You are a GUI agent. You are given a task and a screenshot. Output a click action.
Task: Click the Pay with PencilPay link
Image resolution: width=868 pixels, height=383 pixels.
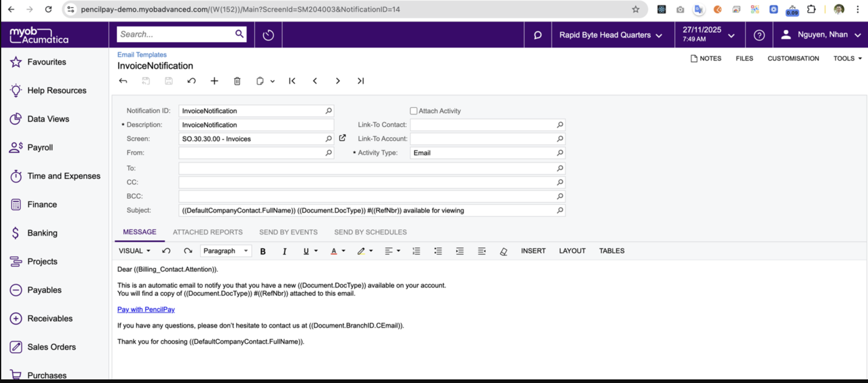tap(146, 309)
